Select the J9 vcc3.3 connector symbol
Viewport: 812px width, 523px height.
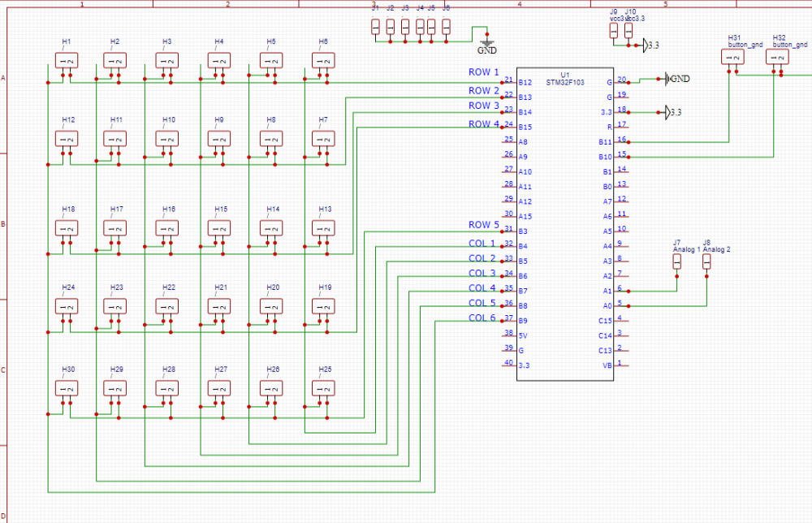pyautogui.click(x=614, y=31)
